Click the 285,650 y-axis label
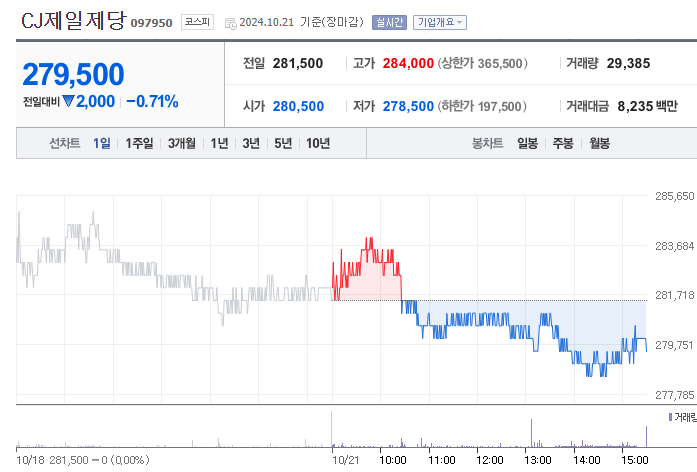Viewport: 697px width, 472px height. click(674, 196)
